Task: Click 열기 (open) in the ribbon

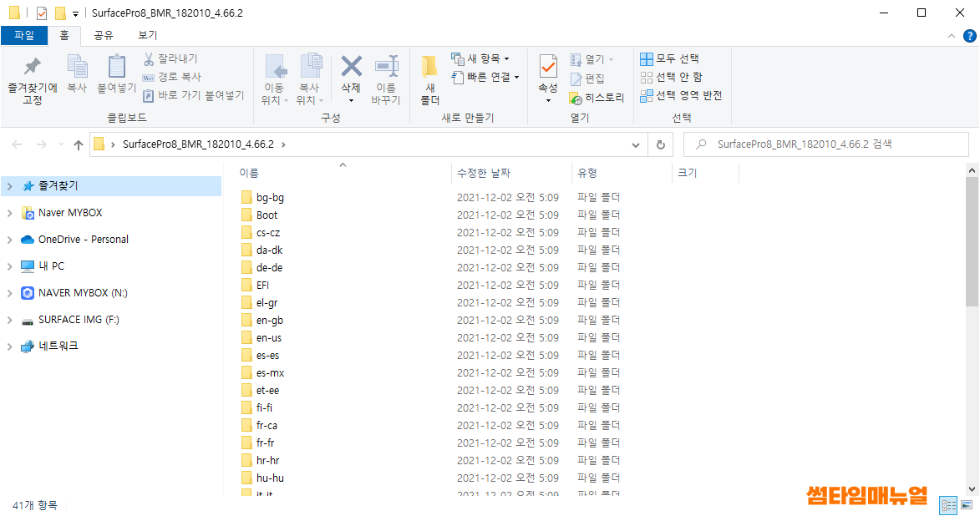Action: pyautogui.click(x=592, y=59)
